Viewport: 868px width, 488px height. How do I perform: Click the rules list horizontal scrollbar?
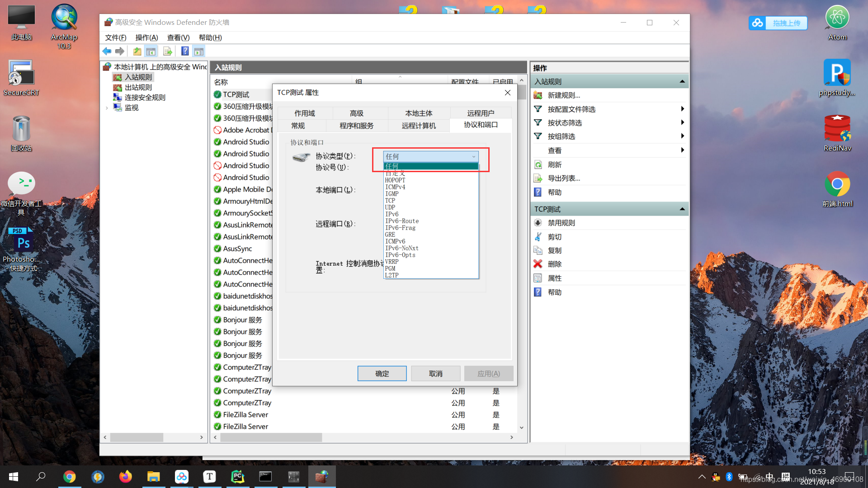(x=271, y=437)
